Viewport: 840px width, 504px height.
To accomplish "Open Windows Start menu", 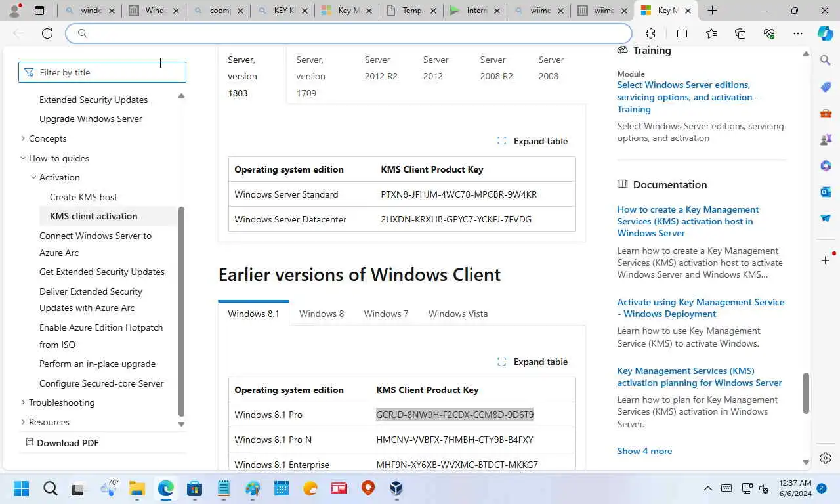I will point(21,488).
